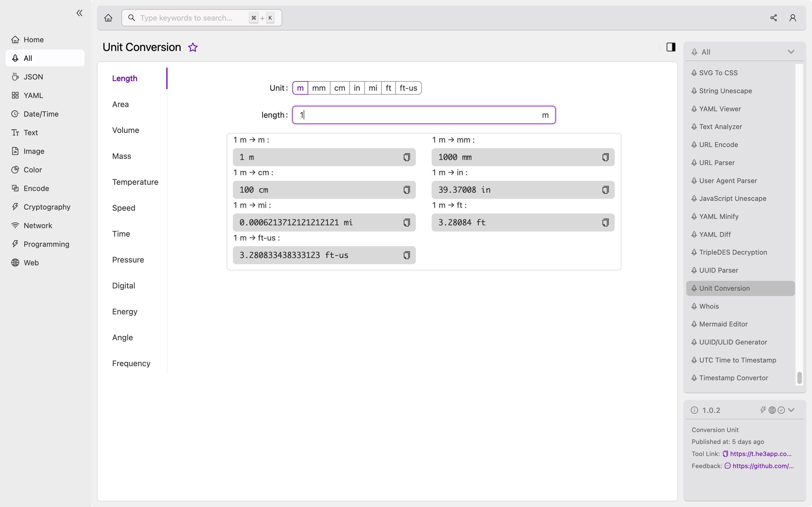Image resolution: width=812 pixels, height=507 pixels.
Task: Click the share icon in the top toolbar
Action: pos(773,17)
